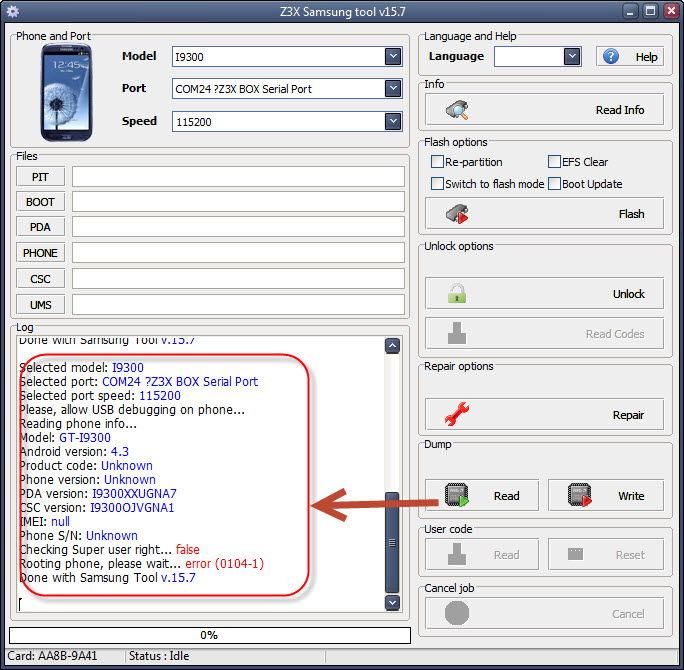This screenshot has height=670, width=684.
Task: Click the gear icon in title bar
Action: coord(13,11)
